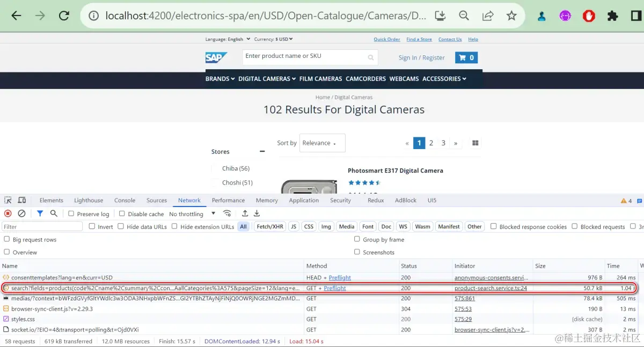The height and width of the screenshot is (347, 644).
Task: Open the product-search.service.ts:24 initiator link
Action: [x=491, y=288]
